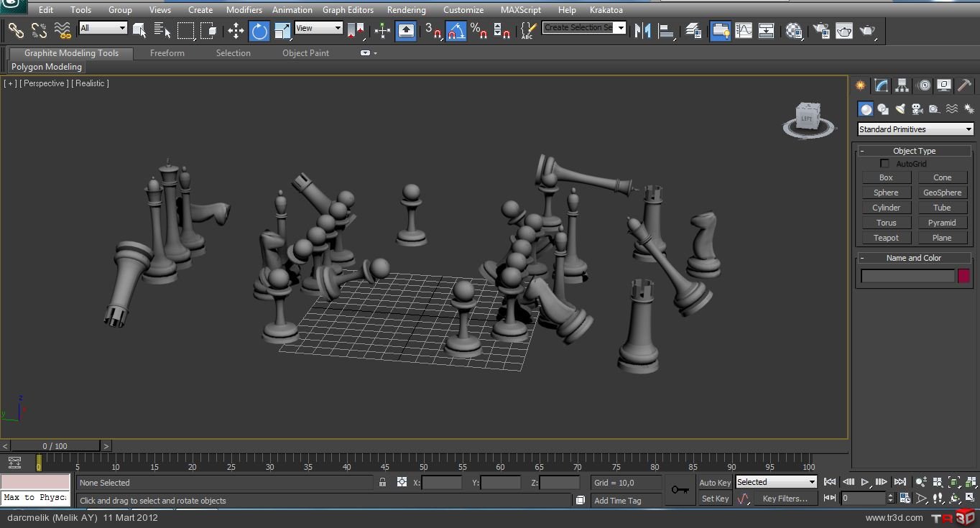The width and height of the screenshot is (980, 528).
Task: Open Curve Editor from main toolbar
Action: [744, 30]
